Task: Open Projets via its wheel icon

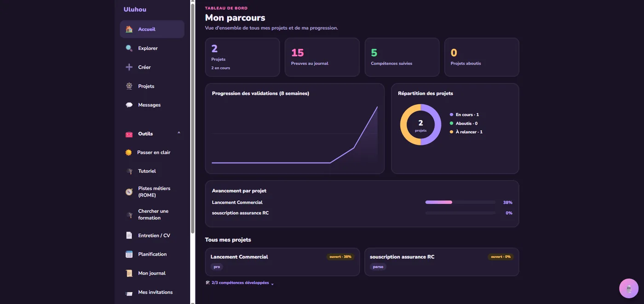Action: tap(129, 86)
